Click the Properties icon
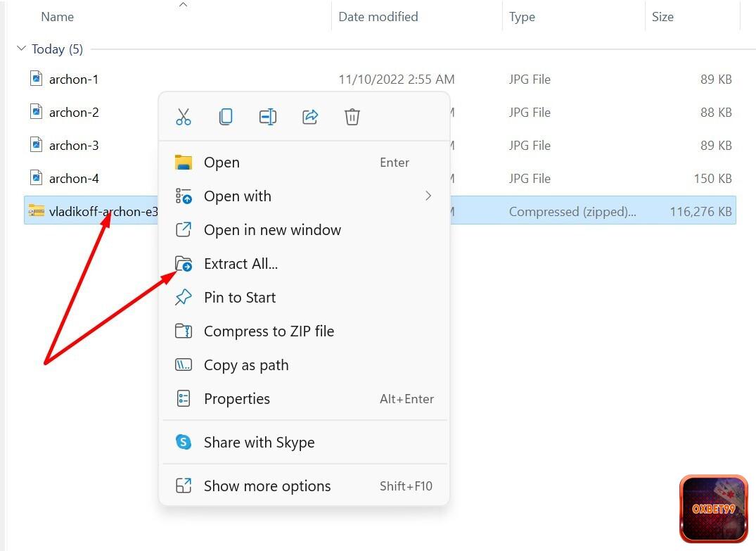The image size is (756, 551). pos(184,398)
